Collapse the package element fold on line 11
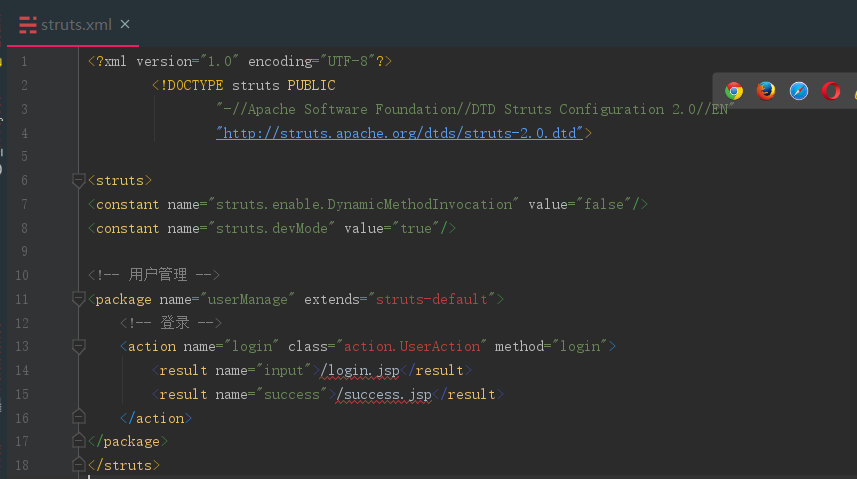The image size is (857, 479). (x=78, y=299)
